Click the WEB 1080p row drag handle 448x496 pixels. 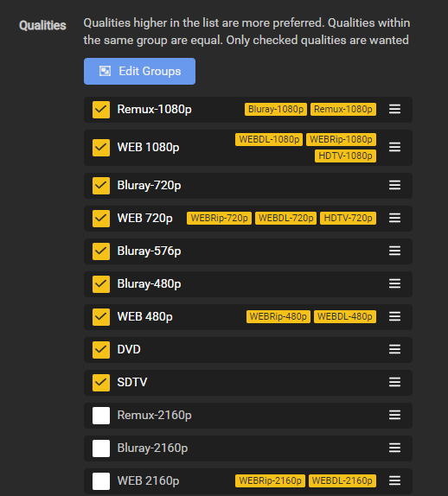[394, 147]
